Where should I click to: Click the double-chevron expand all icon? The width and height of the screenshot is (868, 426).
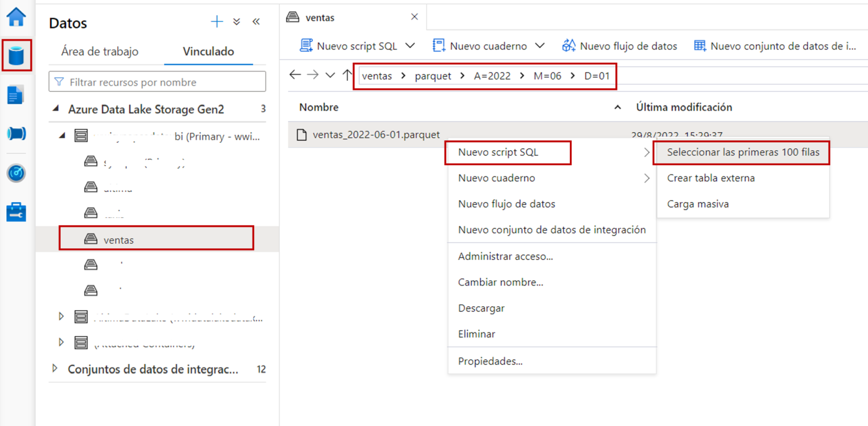tap(236, 22)
